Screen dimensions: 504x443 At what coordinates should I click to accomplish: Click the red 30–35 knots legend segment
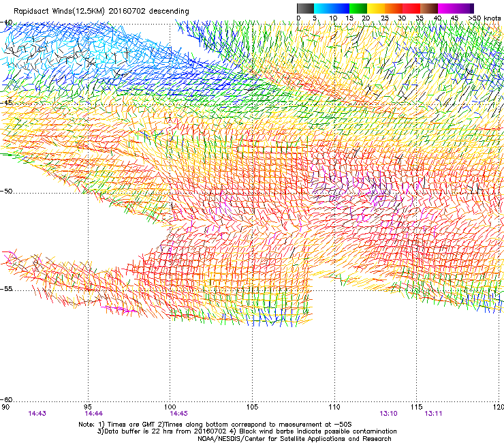tap(411, 8)
